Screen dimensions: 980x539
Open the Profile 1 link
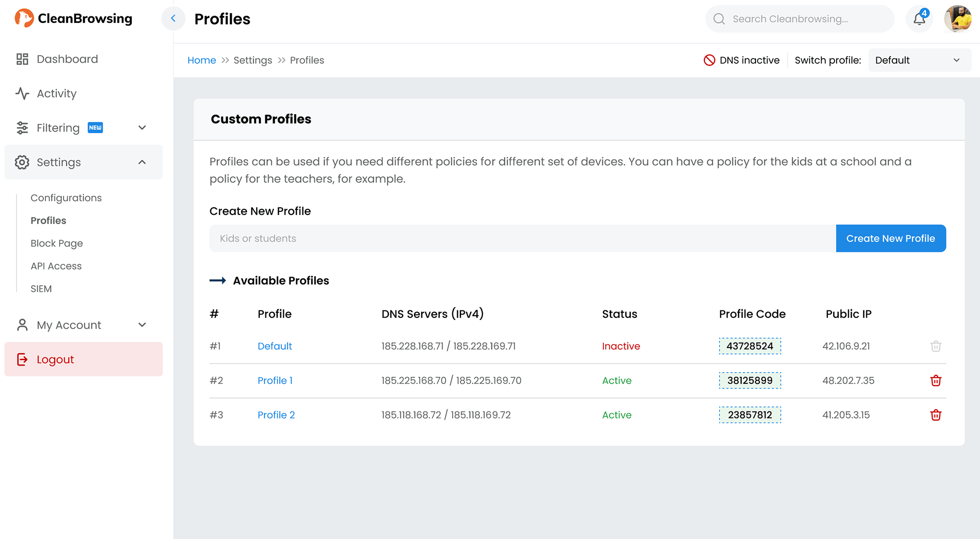tap(275, 381)
